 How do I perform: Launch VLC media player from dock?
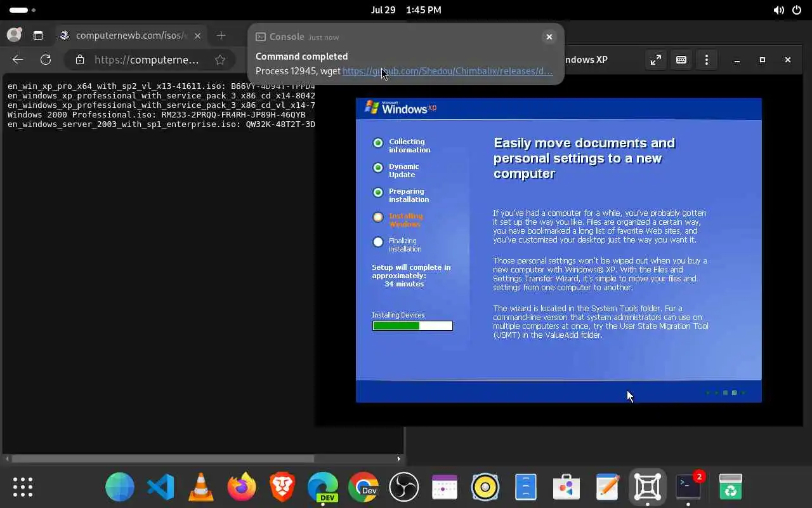point(201,487)
